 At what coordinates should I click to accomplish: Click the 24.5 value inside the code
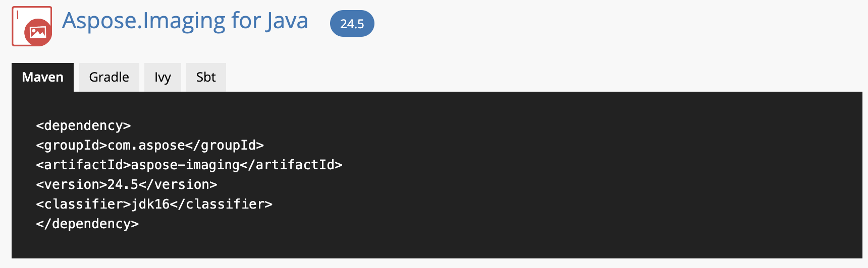[x=123, y=185]
